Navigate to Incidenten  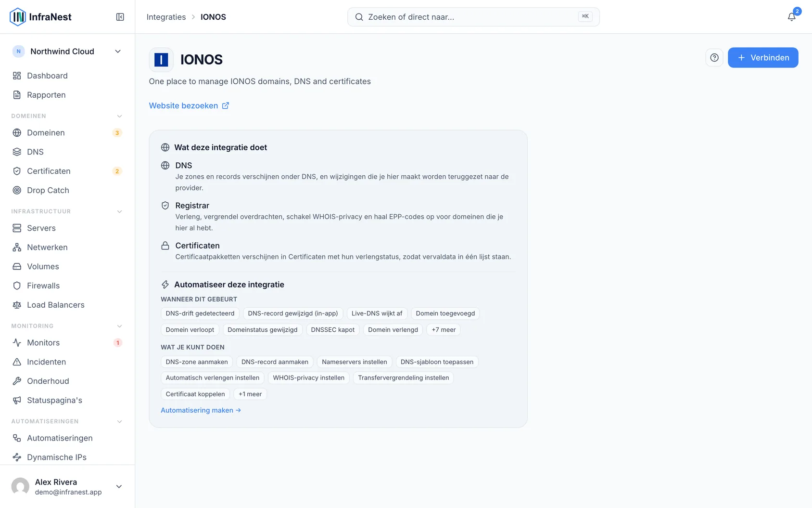click(67, 362)
